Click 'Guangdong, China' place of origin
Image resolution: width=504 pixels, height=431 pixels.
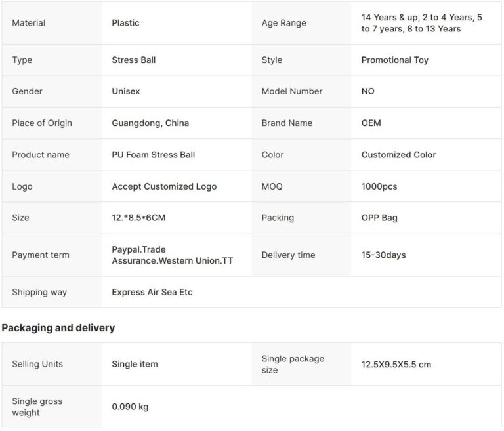150,123
